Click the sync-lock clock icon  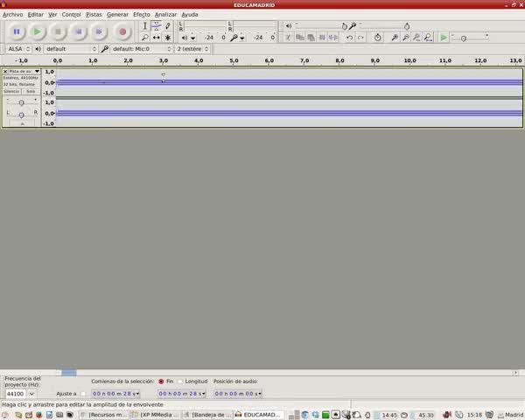pyautogui.click(x=378, y=38)
